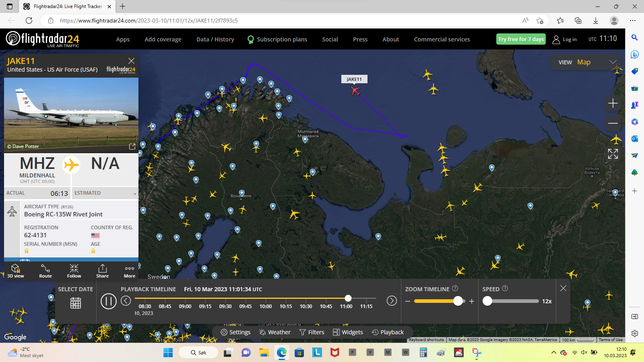Refresh the browser page

pos(29,21)
